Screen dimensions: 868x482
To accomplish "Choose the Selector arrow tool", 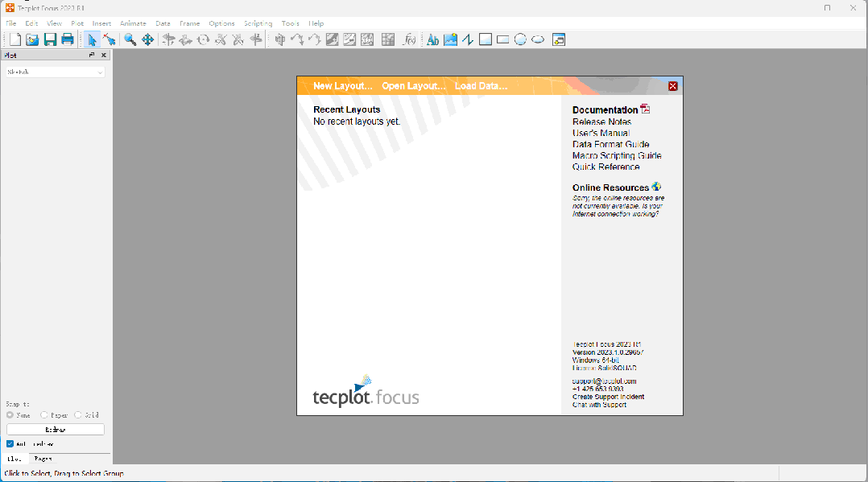I will (92, 39).
